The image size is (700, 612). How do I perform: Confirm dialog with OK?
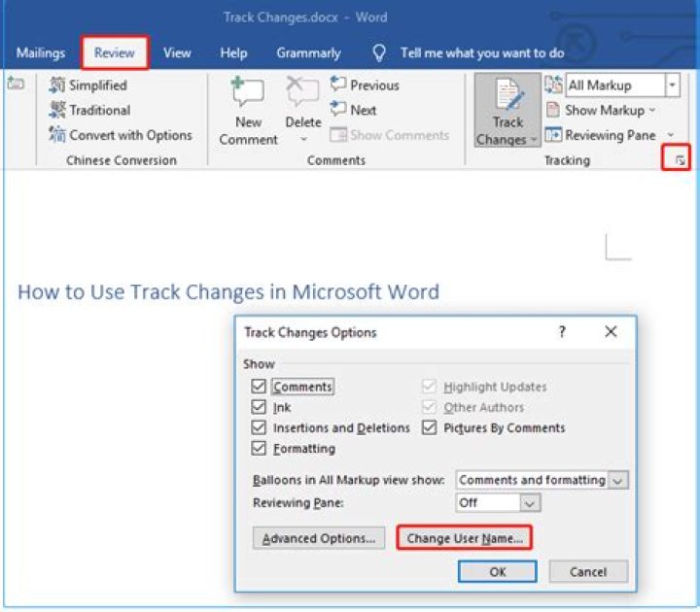(498, 571)
